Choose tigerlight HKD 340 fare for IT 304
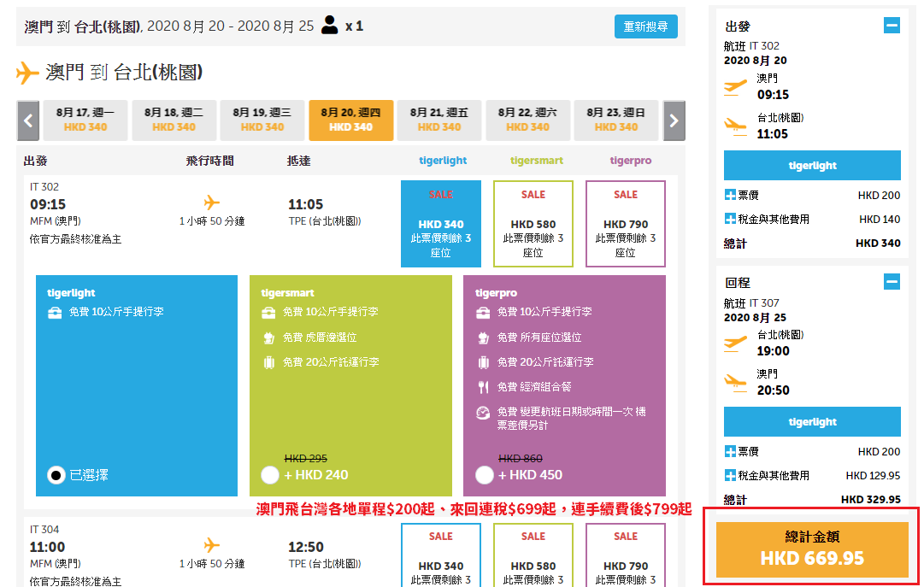 pos(441,555)
